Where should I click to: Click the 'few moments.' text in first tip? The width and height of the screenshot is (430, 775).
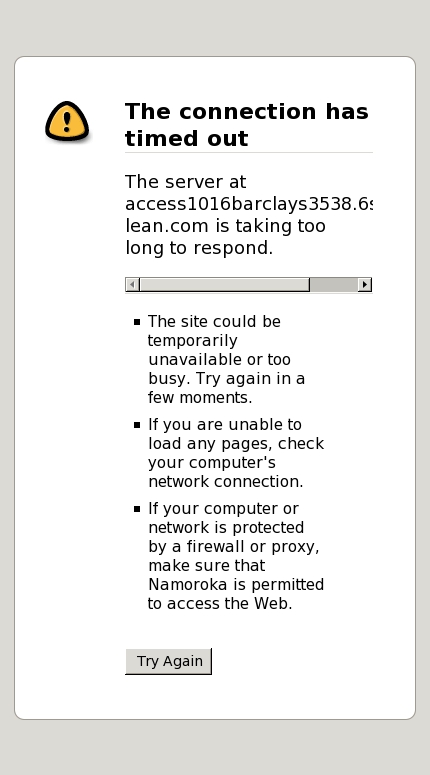(200, 397)
